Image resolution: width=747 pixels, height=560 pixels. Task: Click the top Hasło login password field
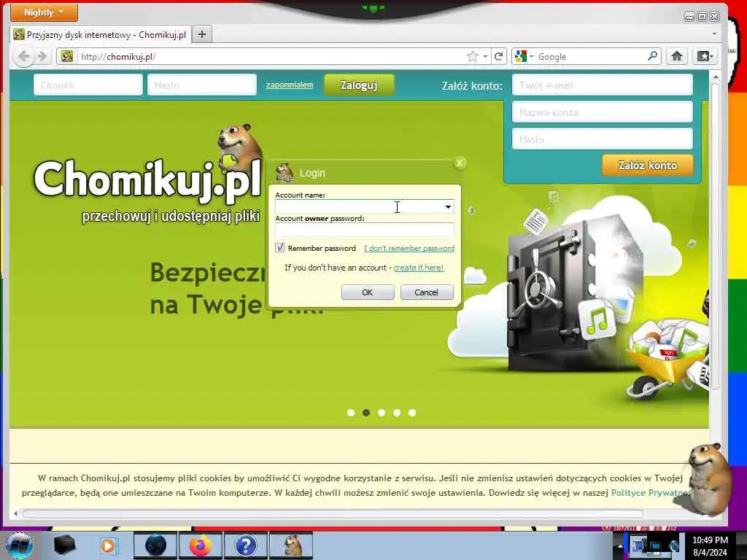pos(202,85)
